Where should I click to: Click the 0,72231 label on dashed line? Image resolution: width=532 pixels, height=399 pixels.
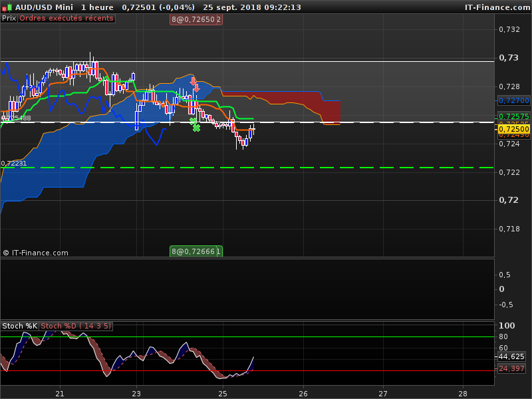pos(14,163)
